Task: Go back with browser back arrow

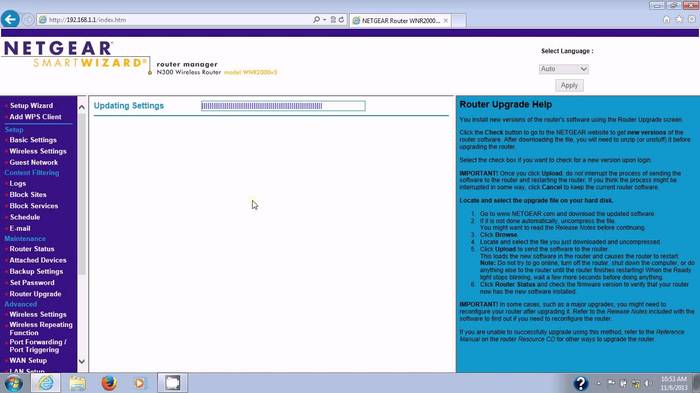Action: (10, 19)
